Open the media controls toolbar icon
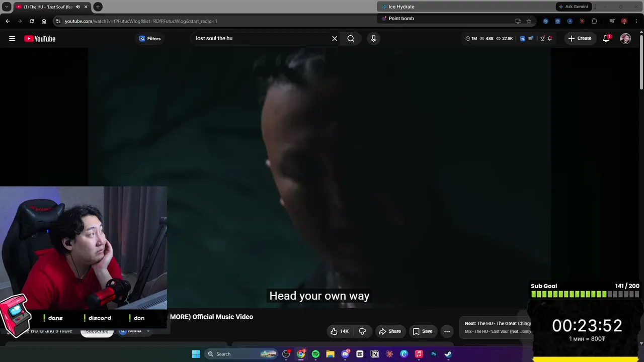This screenshot has width=644, height=362. [x=612, y=21]
